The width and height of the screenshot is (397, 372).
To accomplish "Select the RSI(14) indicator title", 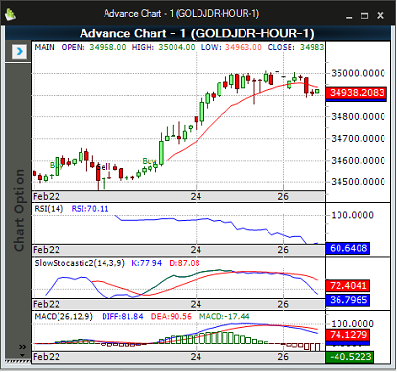I will point(49,209).
